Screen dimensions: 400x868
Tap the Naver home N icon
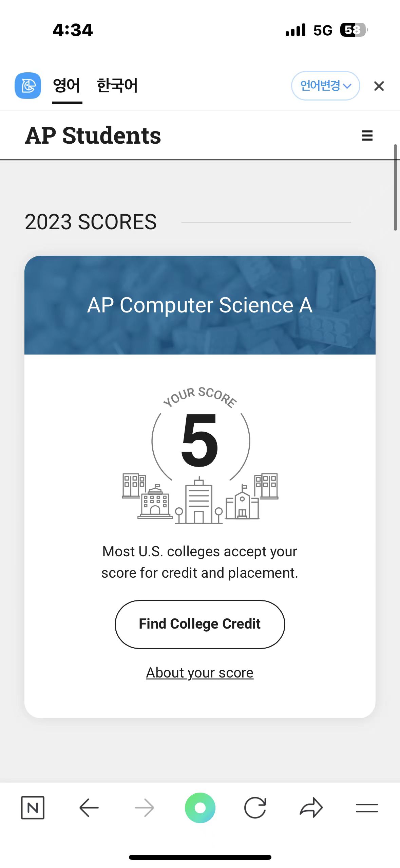(33, 808)
